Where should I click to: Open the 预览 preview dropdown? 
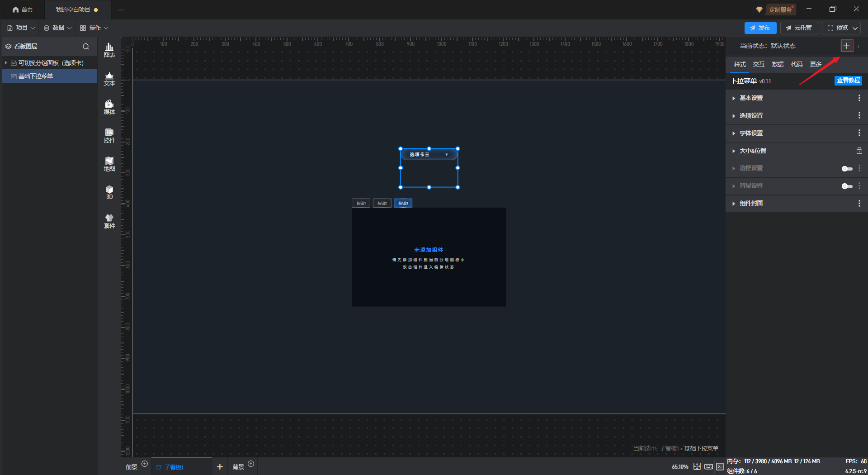click(x=855, y=28)
